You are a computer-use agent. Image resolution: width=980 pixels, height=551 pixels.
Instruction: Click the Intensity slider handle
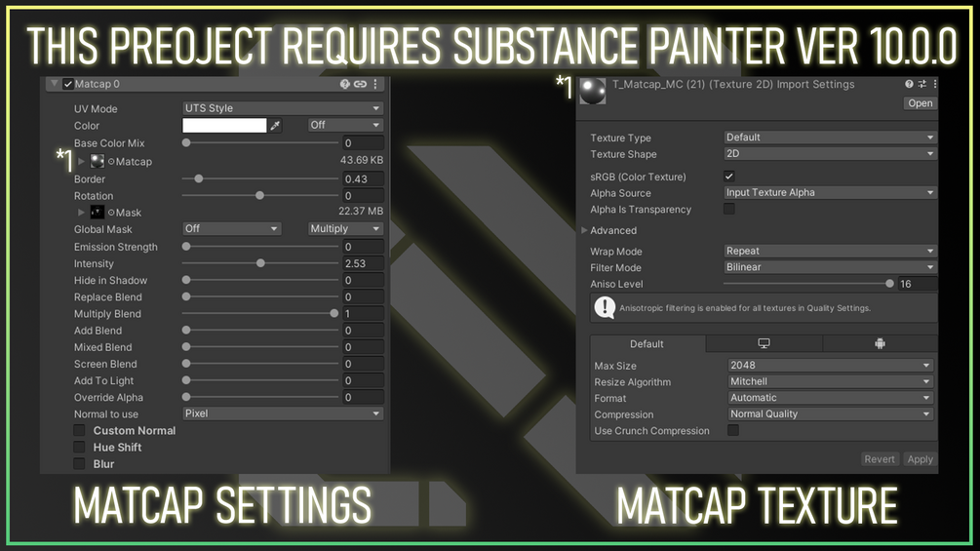(x=260, y=263)
